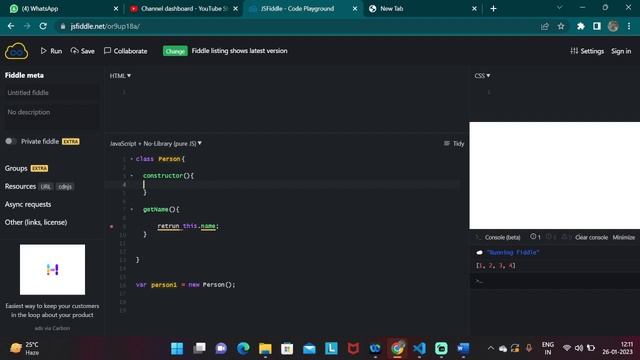The image size is (640, 360).
Task: Open Microsoft Word from the taskbar
Action: click(463, 349)
